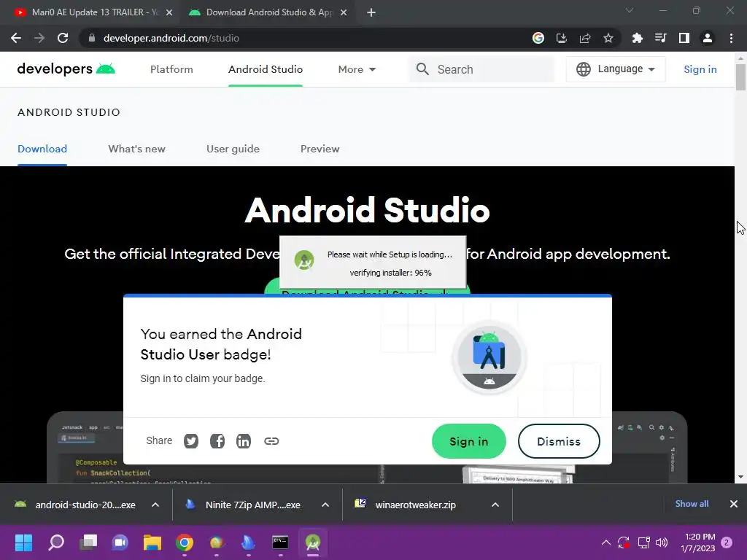Open the User guide tab
Image resolution: width=747 pixels, height=560 pixels.
coord(233,149)
